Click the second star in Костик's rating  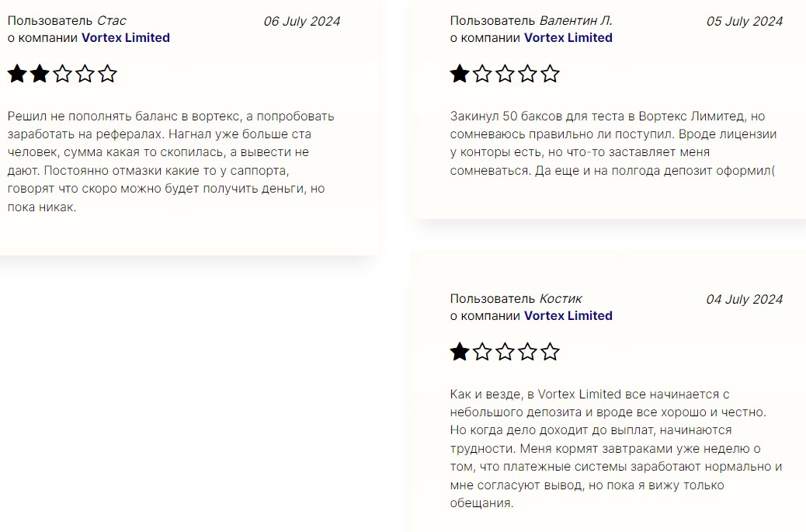[482, 353]
